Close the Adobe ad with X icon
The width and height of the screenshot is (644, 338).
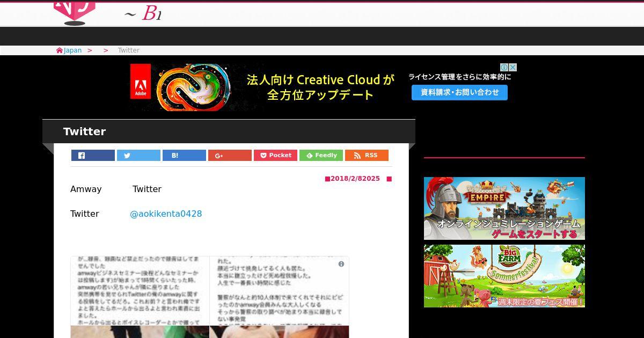pyautogui.click(x=513, y=67)
